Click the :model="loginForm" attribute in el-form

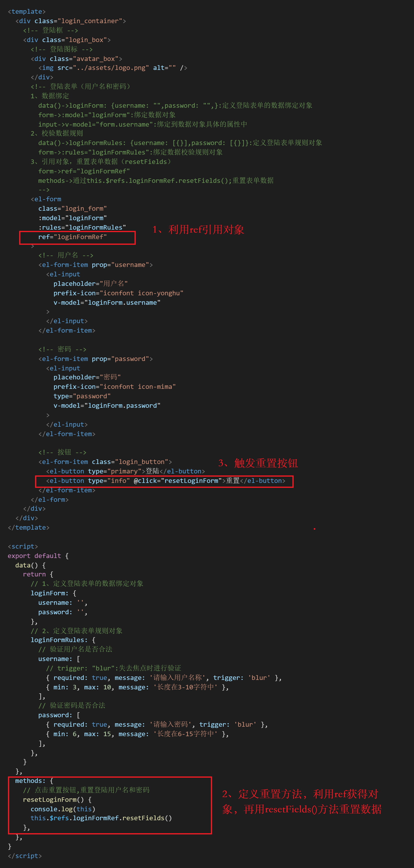pos(72,218)
